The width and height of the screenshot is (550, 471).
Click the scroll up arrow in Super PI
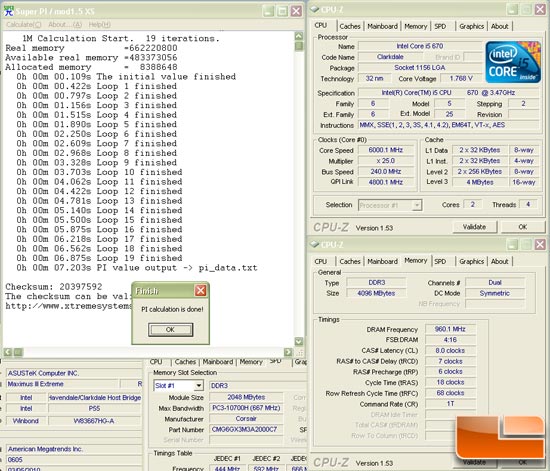click(299, 36)
